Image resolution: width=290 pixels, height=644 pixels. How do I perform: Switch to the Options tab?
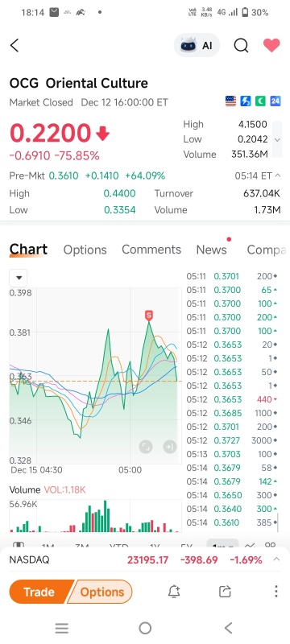(85, 250)
